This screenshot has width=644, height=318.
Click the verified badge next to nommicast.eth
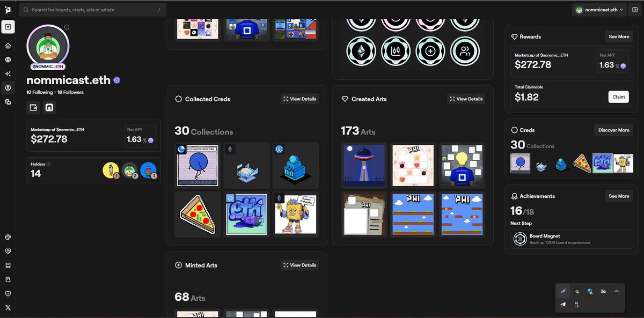[x=116, y=80]
